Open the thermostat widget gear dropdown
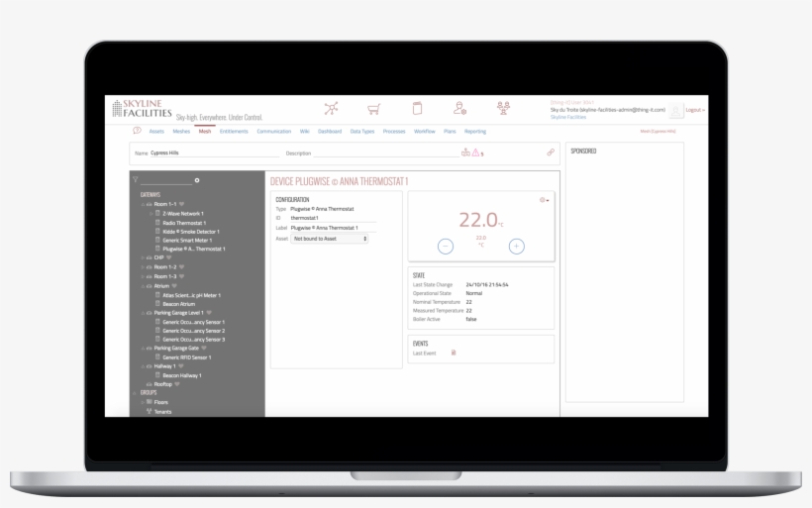This screenshot has height=508, width=812. coord(544,200)
